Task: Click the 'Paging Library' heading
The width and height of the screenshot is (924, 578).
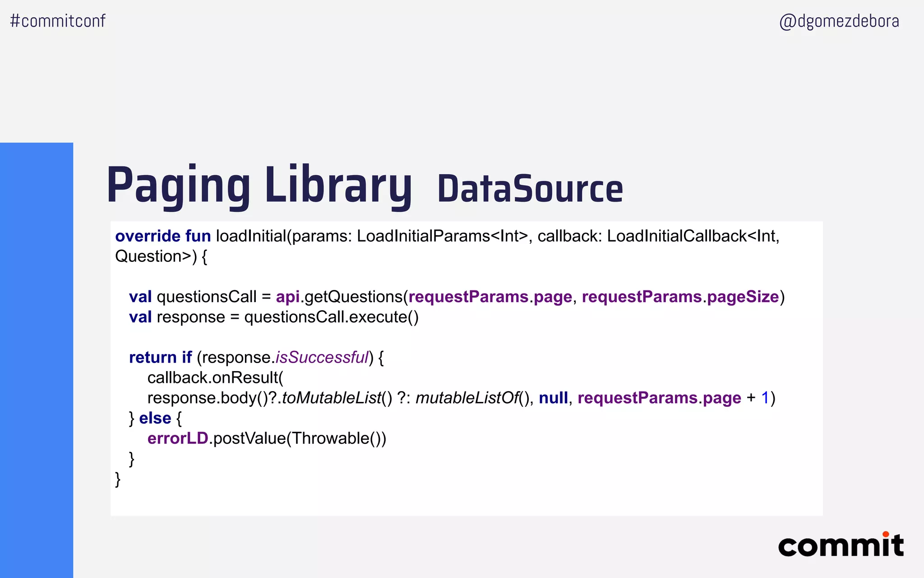Action: [x=259, y=186]
